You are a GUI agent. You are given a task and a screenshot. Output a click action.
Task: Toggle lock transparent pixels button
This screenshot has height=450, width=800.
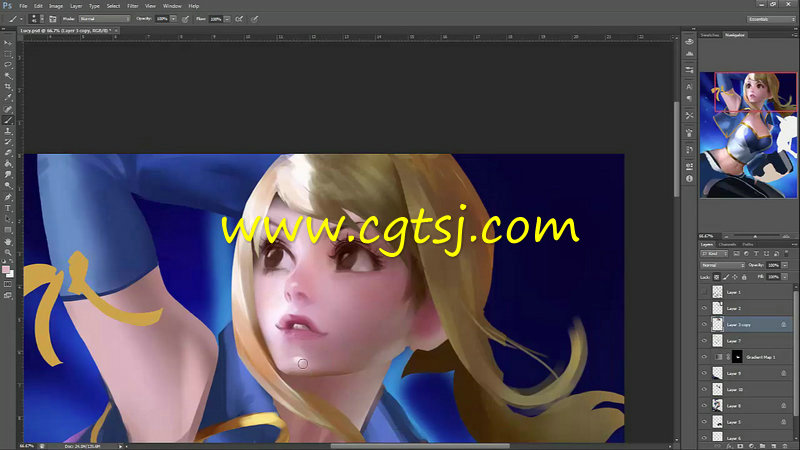[716, 277]
